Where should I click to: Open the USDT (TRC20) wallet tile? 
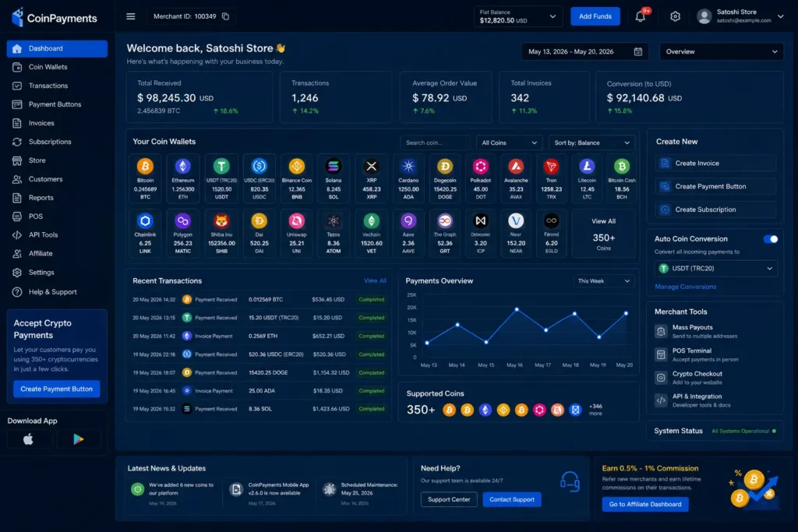[221, 178]
